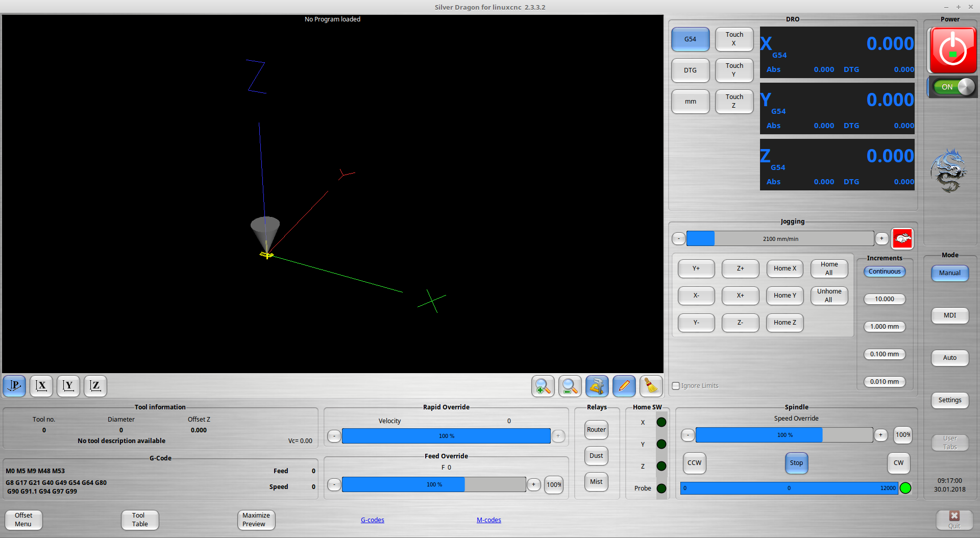The width and height of the screenshot is (980, 538).
Task: Clear the plot with the broom icon
Action: coord(651,386)
